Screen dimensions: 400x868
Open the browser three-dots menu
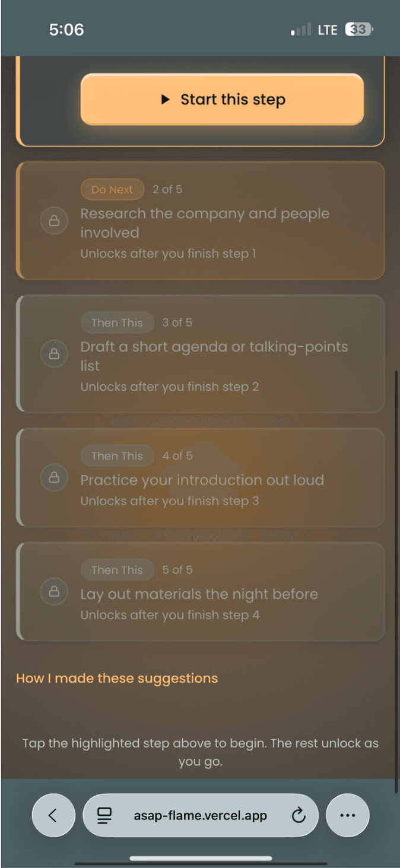348,816
